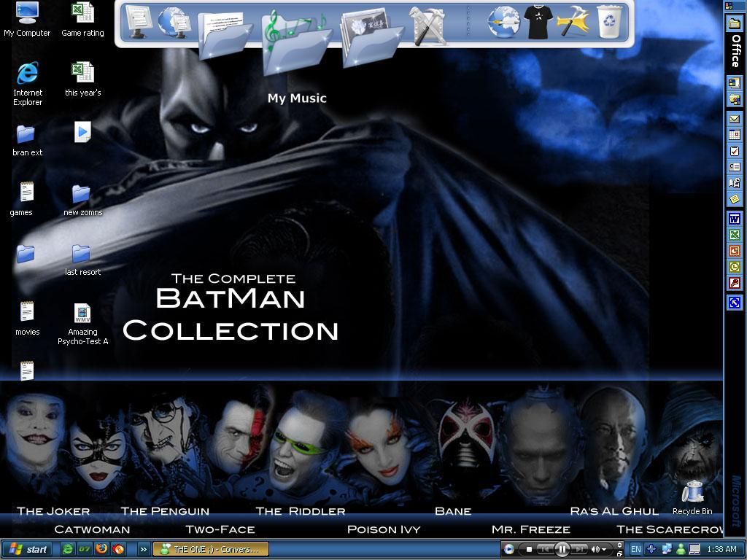This screenshot has width=747, height=560.
Task: Open the mini player volume dropdown arrow
Action: click(x=603, y=550)
